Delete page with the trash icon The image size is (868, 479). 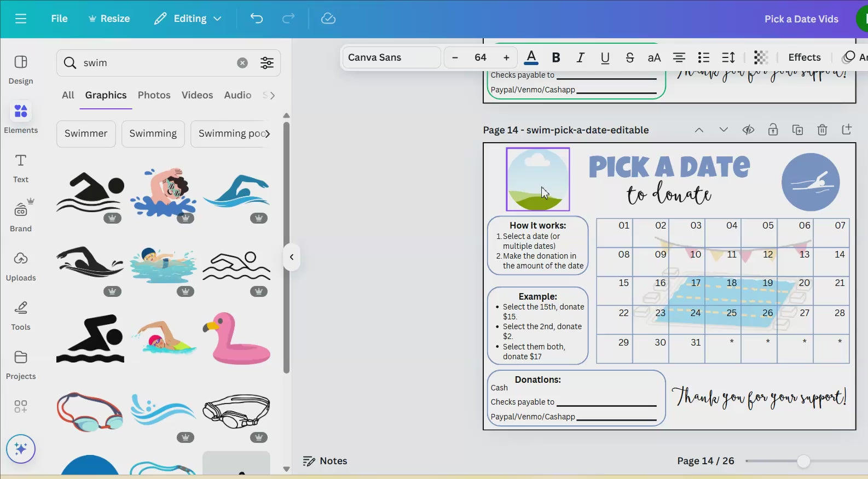point(822,130)
